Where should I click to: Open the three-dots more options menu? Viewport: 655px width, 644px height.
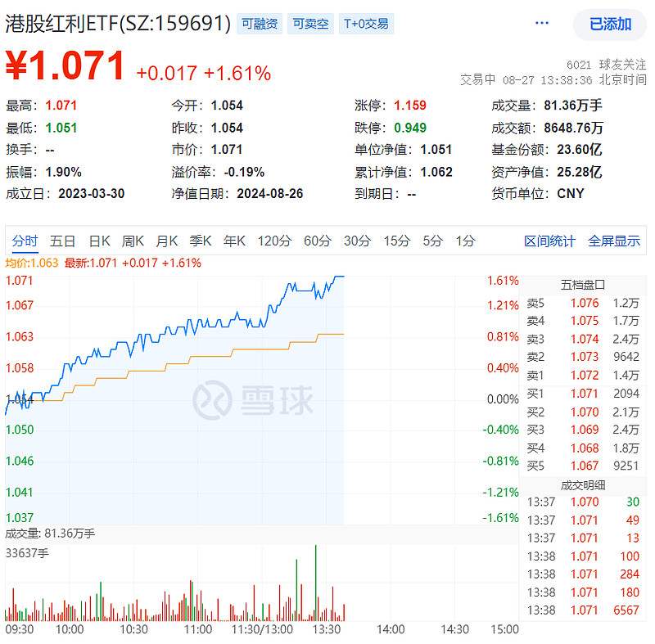[x=542, y=23]
